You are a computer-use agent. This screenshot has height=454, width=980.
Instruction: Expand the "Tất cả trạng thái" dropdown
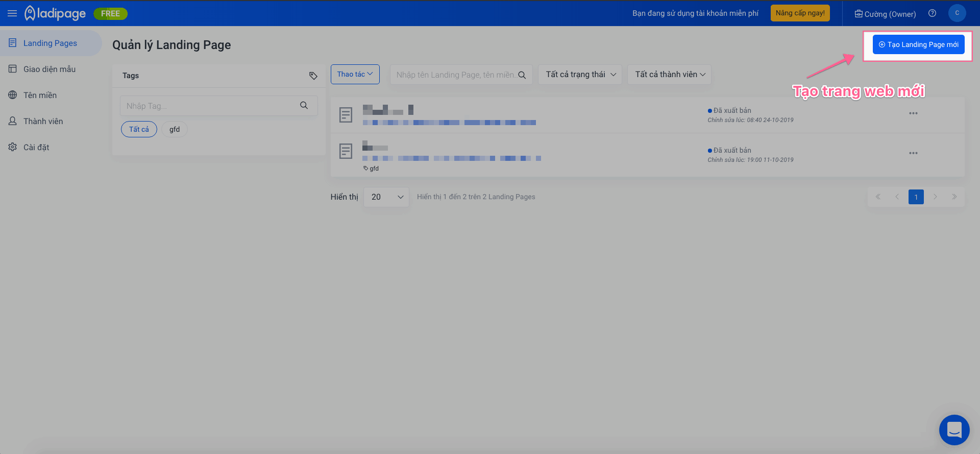(580, 75)
